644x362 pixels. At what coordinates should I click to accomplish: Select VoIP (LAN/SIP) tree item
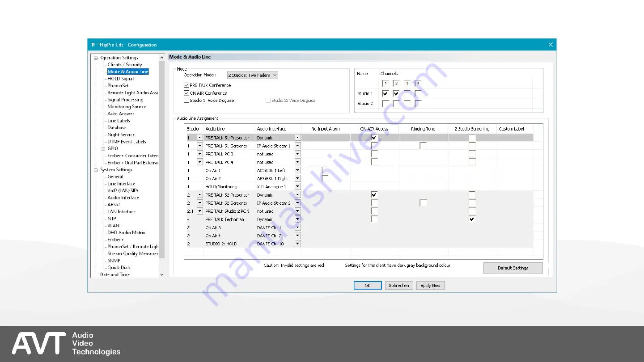pyautogui.click(x=123, y=190)
